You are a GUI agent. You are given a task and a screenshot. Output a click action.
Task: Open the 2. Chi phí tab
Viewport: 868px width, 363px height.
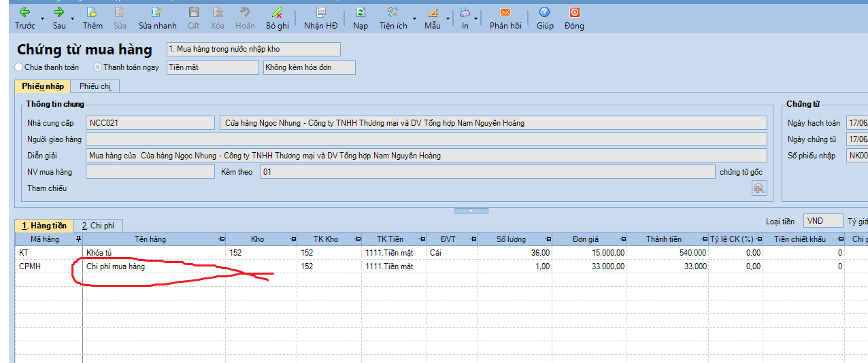(x=99, y=226)
